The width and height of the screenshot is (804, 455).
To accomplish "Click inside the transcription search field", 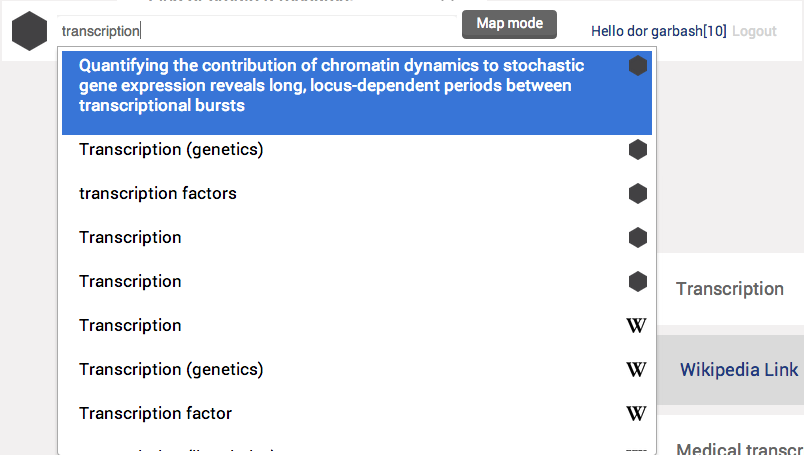I will (x=257, y=31).
